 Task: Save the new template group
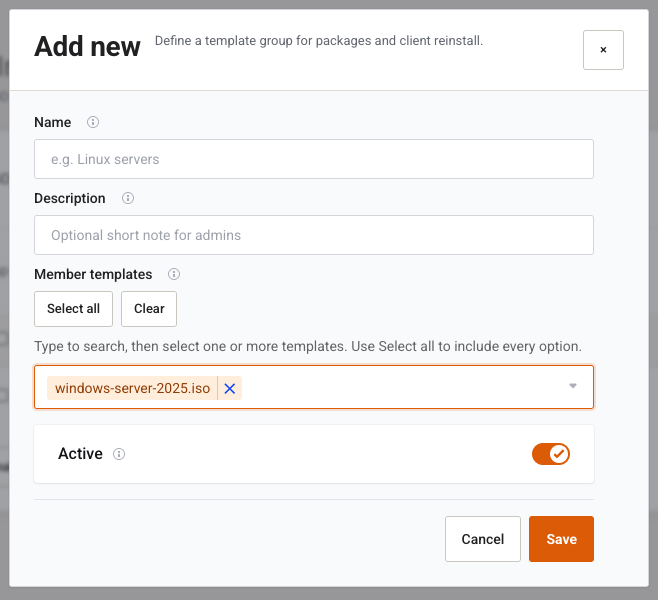click(x=561, y=539)
